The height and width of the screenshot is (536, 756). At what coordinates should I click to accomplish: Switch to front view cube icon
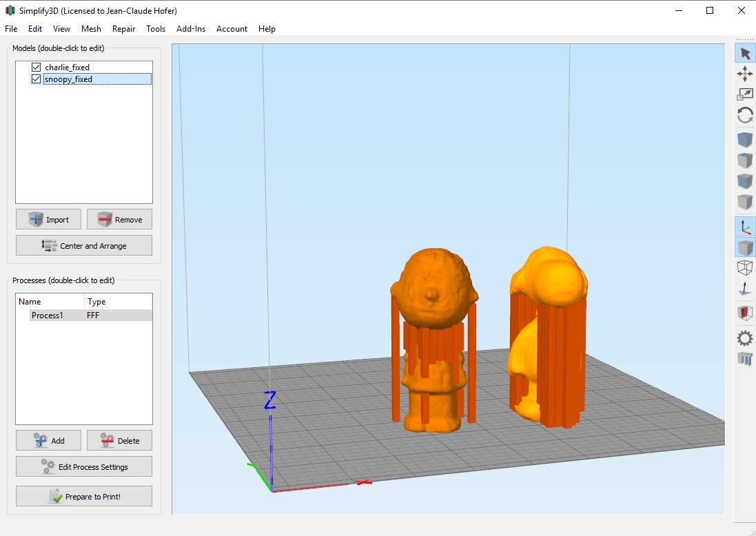[x=745, y=181]
